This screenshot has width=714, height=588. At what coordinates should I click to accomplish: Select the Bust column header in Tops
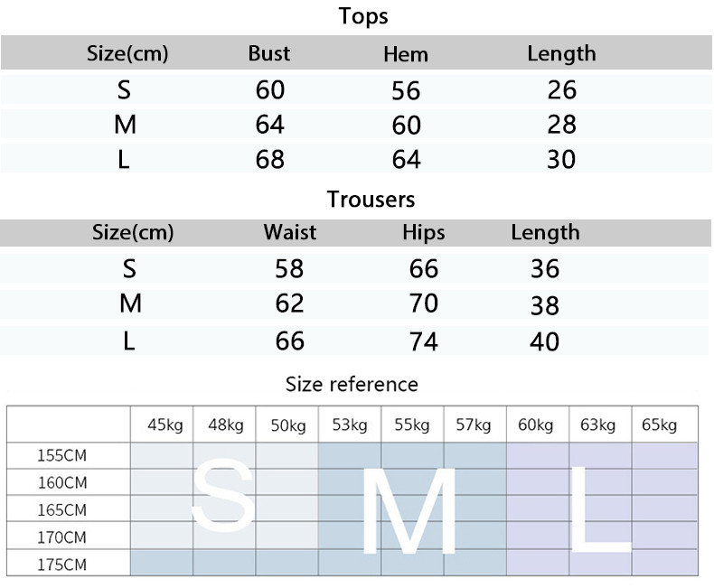pos(269,53)
